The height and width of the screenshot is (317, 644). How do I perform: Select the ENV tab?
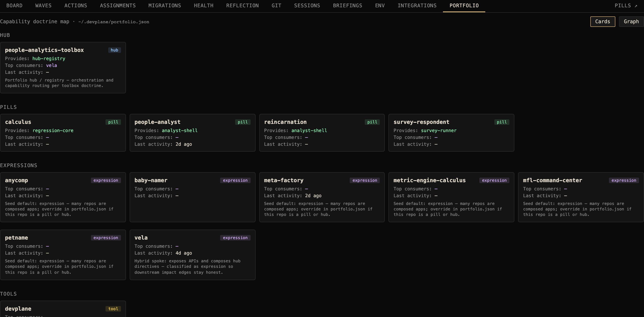[x=380, y=5]
